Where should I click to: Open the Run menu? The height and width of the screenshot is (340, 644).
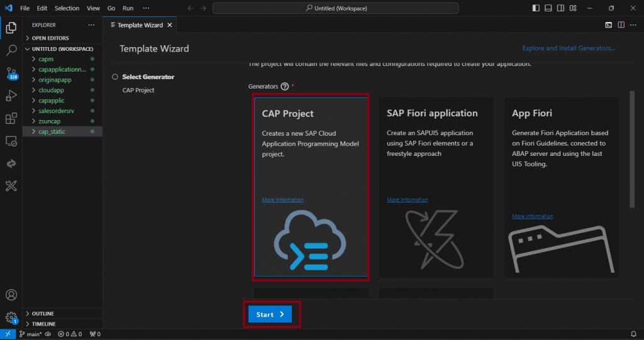[128, 8]
